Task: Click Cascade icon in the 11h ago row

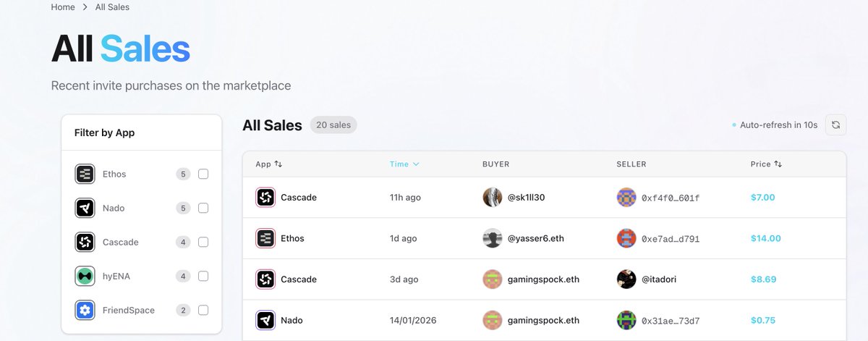Action: pos(265,197)
